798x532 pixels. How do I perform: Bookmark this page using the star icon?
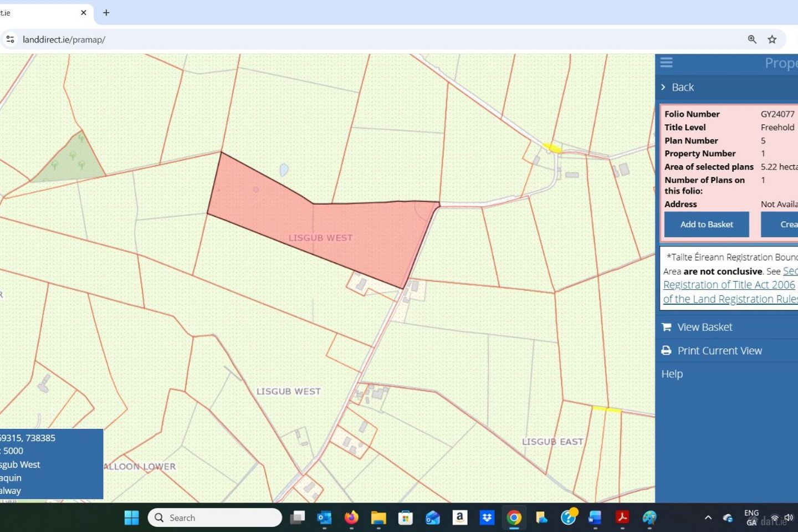click(x=772, y=39)
